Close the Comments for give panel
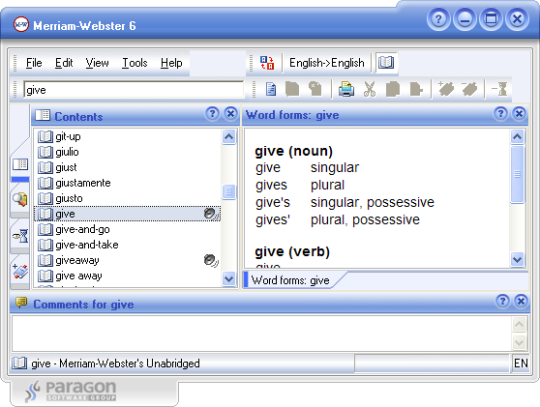Image resolution: width=540 pixels, height=407 pixels. 521,301
